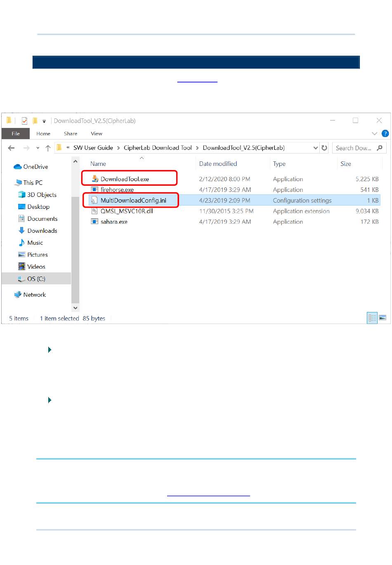Switch to Details view layout icon
The width and height of the screenshot is (392, 565).
click(x=372, y=318)
